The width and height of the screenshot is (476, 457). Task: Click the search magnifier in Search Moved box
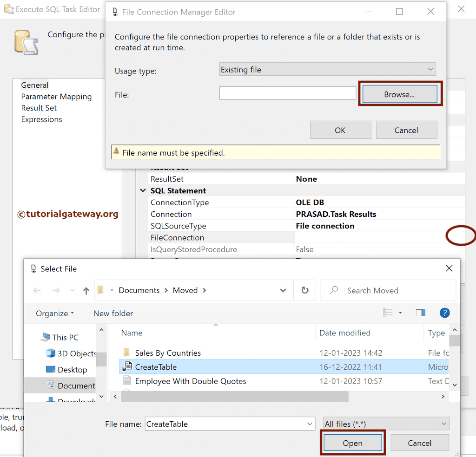pos(334,290)
